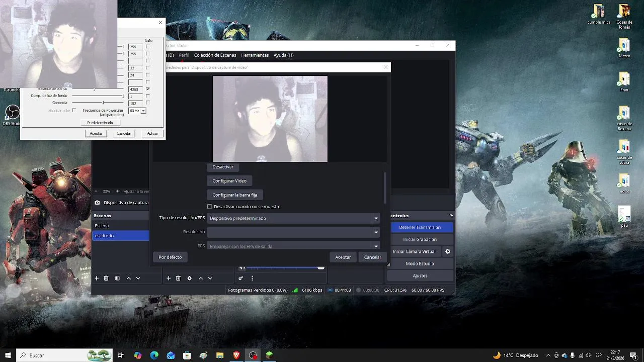The image size is (644, 362).
Task: Open the Resolución dropdown
Action: (x=293, y=232)
